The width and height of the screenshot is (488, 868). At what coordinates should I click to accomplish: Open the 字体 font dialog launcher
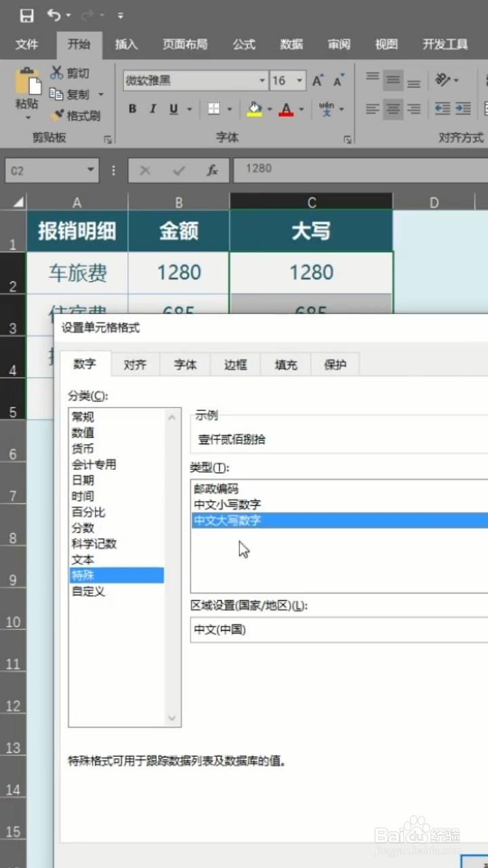tap(348, 139)
